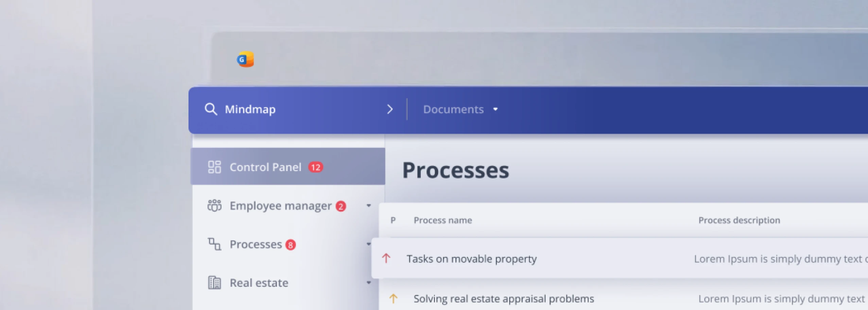Screen dimensions: 868x310
Task: Expand the Real estate submenu arrow
Action: tap(368, 282)
